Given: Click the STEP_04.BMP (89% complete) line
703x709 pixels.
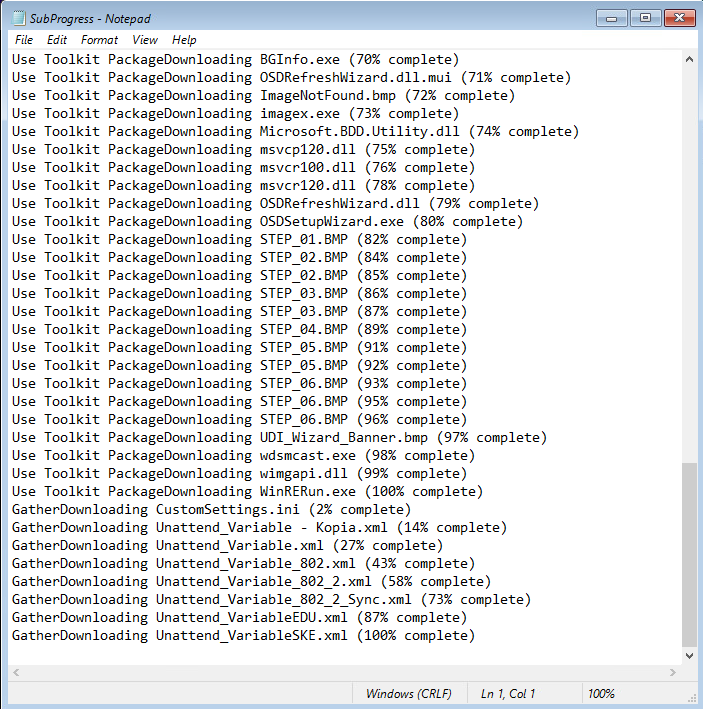Looking at the screenshot, I should tap(240, 330).
